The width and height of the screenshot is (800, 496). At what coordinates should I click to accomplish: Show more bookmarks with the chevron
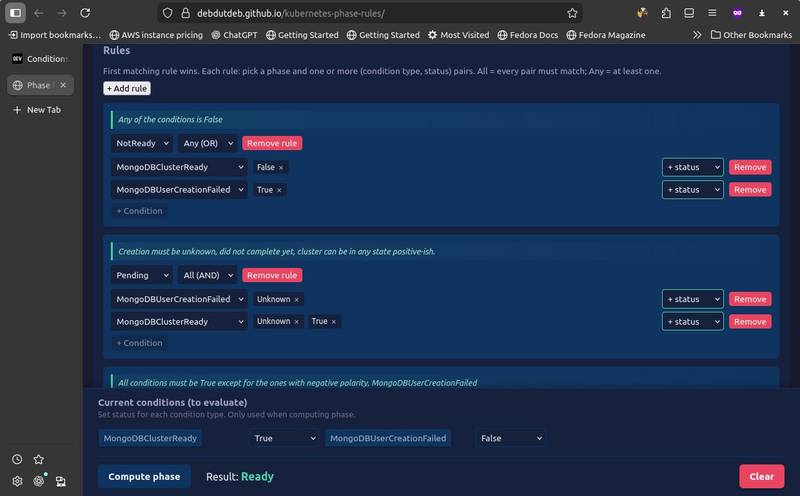(x=697, y=35)
